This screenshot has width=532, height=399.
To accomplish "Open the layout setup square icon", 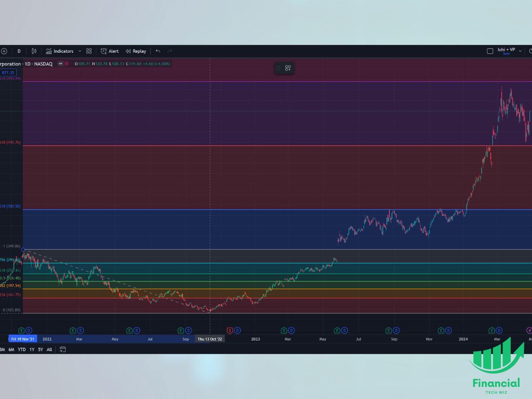I will [490, 51].
